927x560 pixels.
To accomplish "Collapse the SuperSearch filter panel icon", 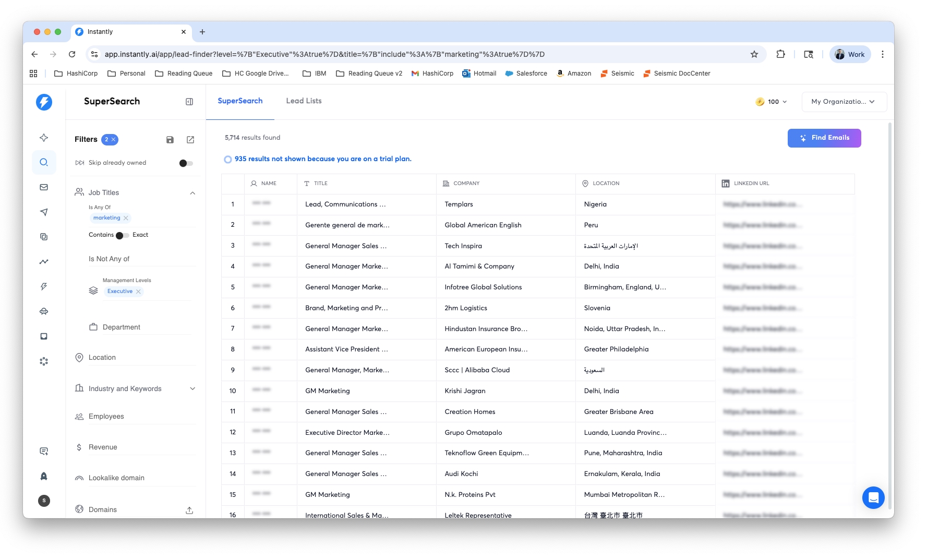I will 189,102.
